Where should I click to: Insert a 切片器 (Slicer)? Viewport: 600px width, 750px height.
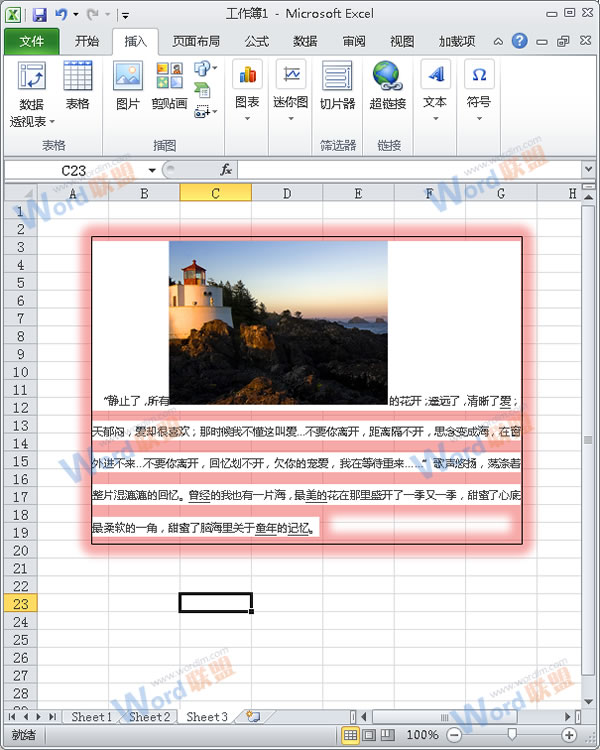pyautogui.click(x=337, y=86)
